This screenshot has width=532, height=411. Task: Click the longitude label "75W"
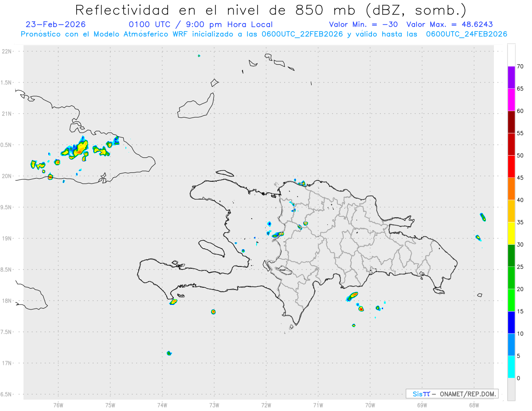pyautogui.click(x=110, y=405)
